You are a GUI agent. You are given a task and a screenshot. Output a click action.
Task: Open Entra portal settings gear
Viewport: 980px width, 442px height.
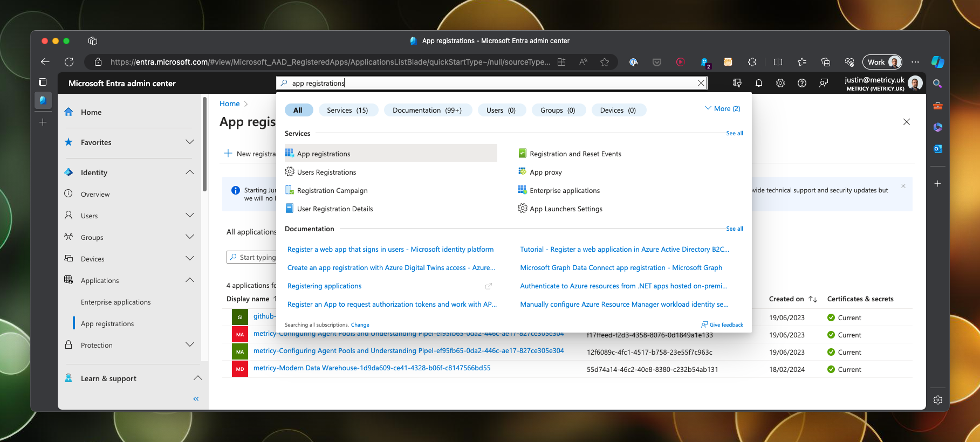tap(780, 83)
